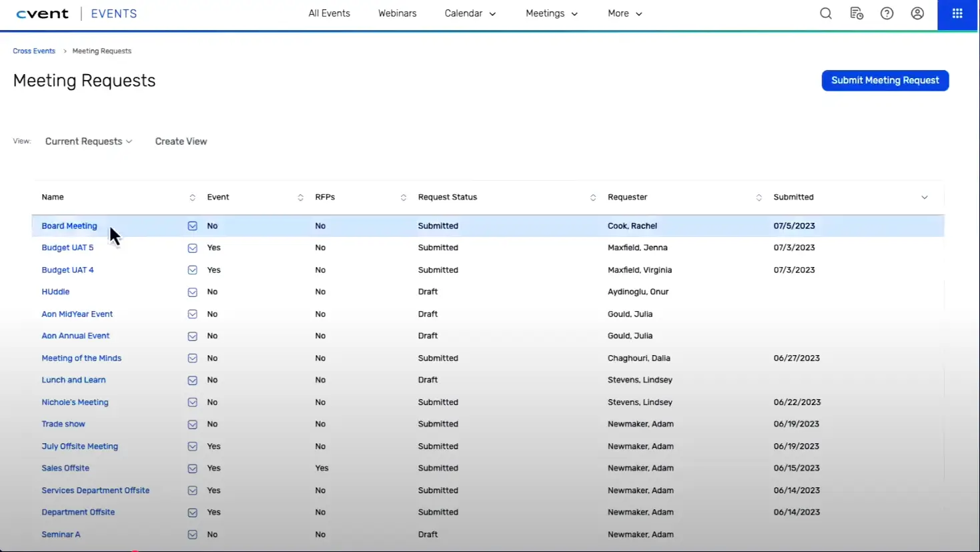Click the action icon for Services Department Offsite

click(x=192, y=491)
